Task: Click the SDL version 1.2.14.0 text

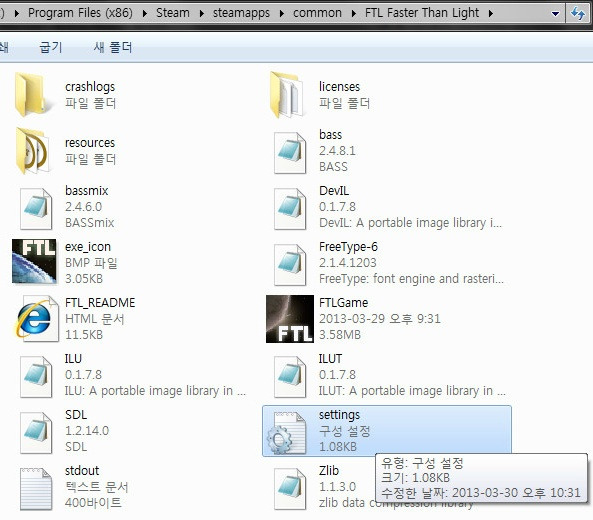Action: [87, 431]
